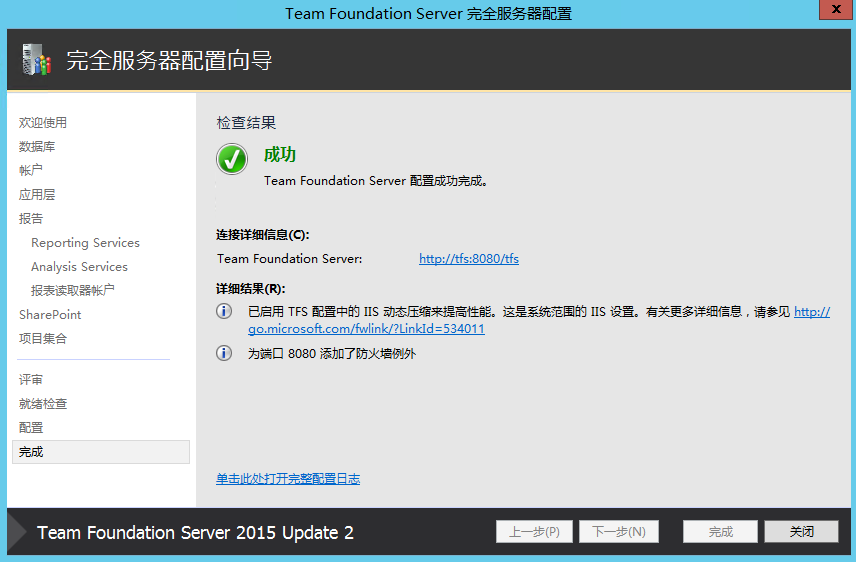Screen dimensions: 856x562
Task: Select highlighted 完成 step in sidebar
Action: pos(101,452)
